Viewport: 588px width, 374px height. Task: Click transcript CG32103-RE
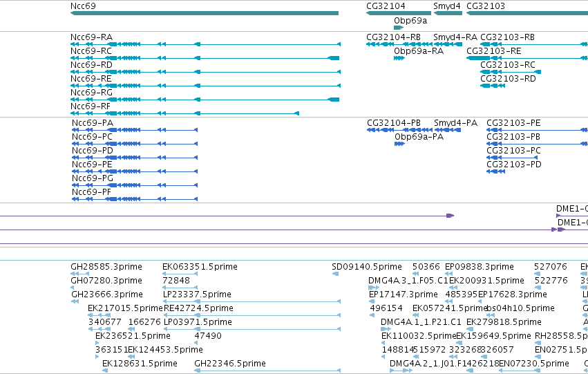point(527,58)
